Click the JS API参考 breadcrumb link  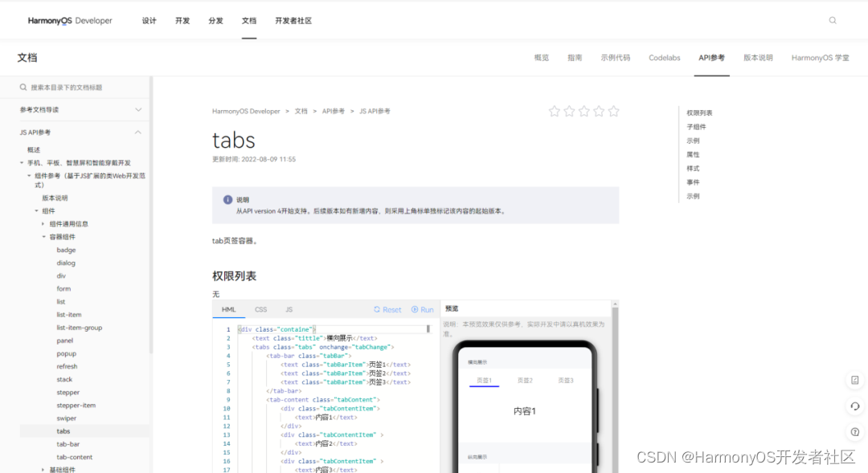375,111
